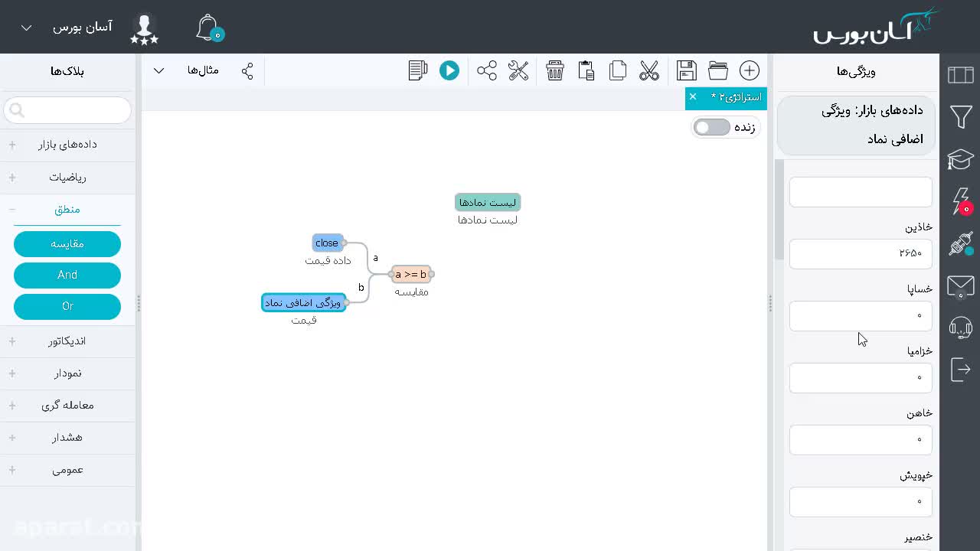Click the floppy disk save icon
Screen dimensions: 980x551
687,70
